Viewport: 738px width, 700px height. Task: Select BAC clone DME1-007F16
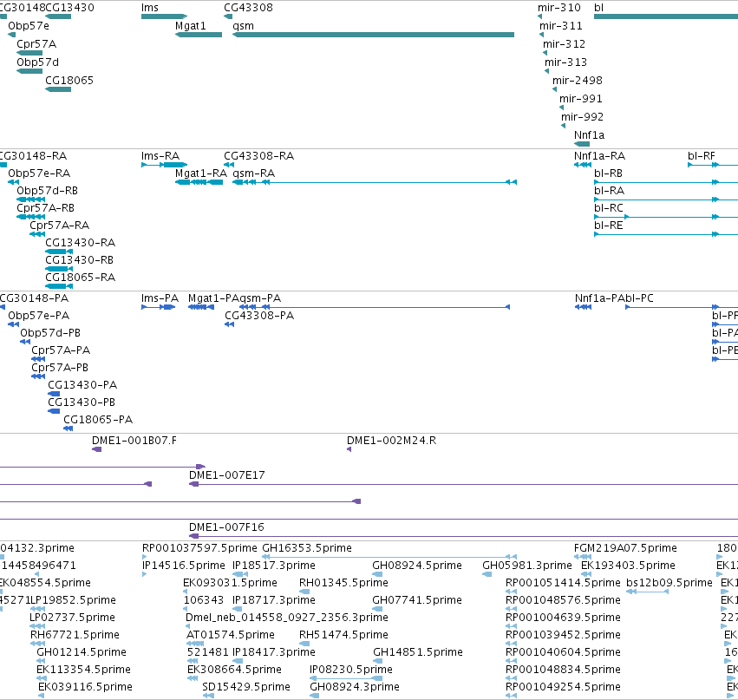[226, 527]
